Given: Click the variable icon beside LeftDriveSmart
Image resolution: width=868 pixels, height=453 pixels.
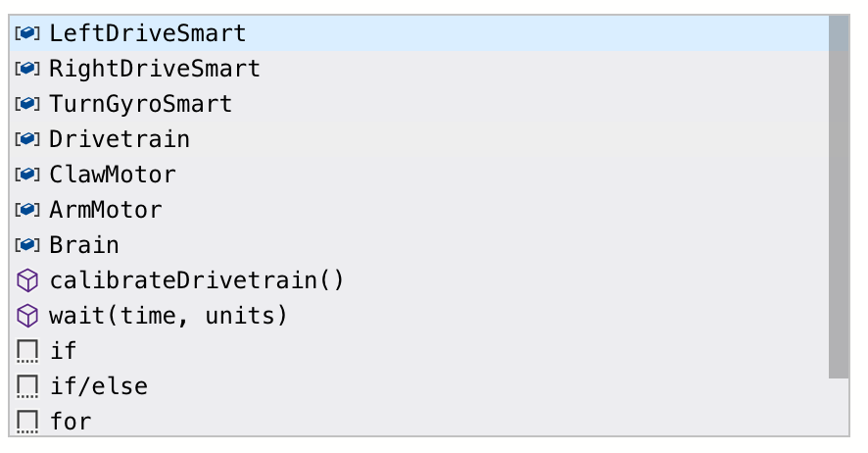Looking at the screenshot, I should point(27,33).
